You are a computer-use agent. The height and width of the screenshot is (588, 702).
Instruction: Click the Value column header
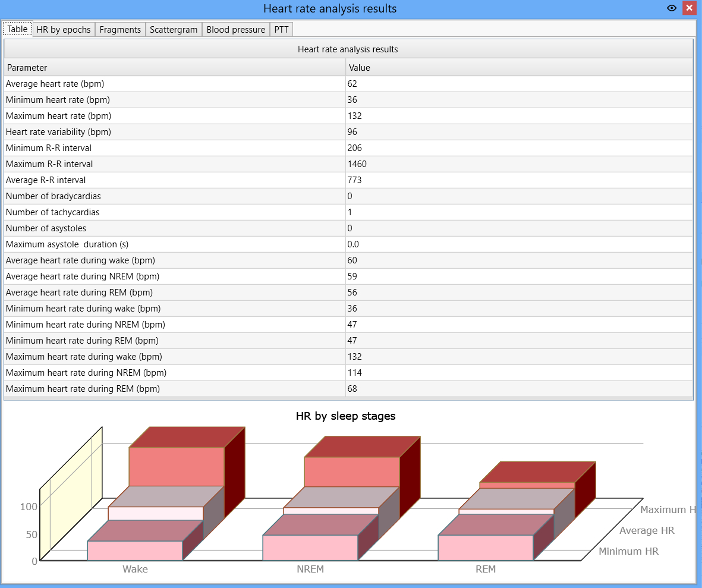point(520,68)
